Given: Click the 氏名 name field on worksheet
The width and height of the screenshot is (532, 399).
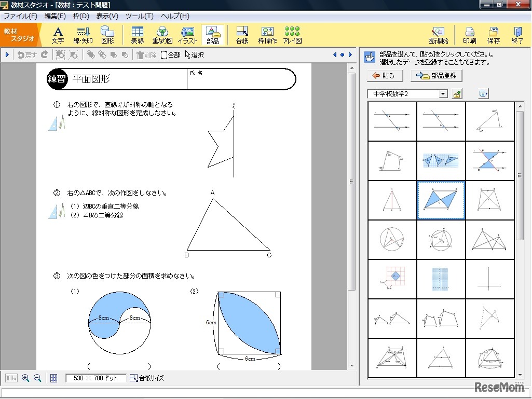Looking at the screenshot, I should (240, 79).
